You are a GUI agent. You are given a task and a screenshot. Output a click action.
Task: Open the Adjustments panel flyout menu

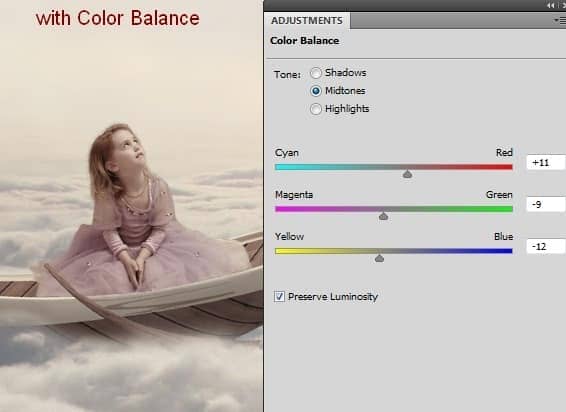[561, 21]
